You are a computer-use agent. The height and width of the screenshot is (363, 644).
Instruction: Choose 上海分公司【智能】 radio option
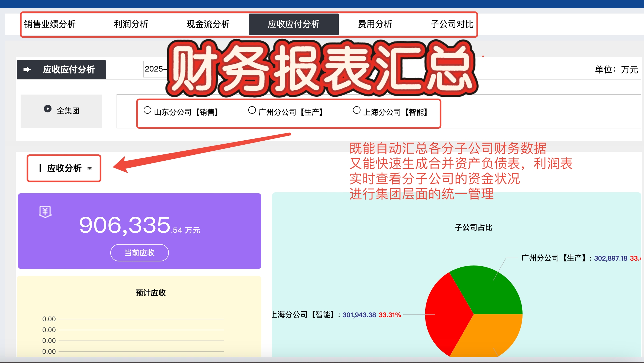(x=357, y=110)
